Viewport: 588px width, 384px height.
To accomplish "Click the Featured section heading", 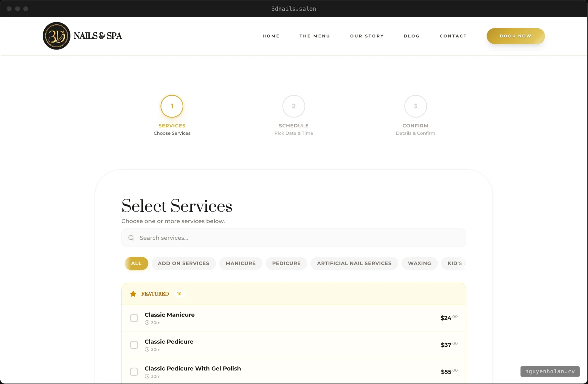I will click(x=155, y=294).
